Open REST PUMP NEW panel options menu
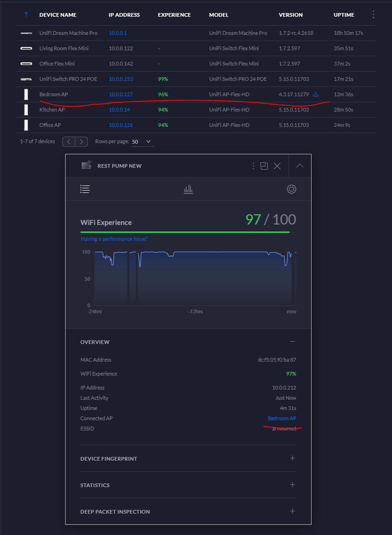This screenshot has height=535, width=392. (x=253, y=166)
